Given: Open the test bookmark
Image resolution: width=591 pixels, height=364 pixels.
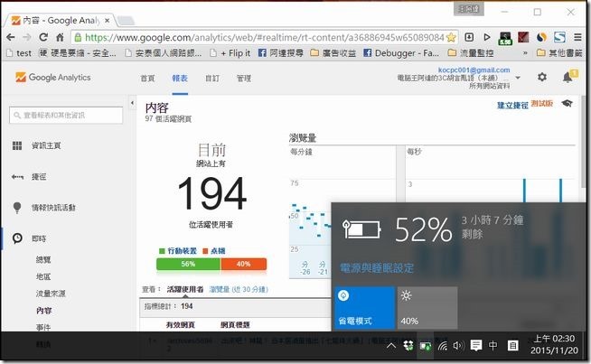Looking at the screenshot, I should pyautogui.click(x=19, y=53).
